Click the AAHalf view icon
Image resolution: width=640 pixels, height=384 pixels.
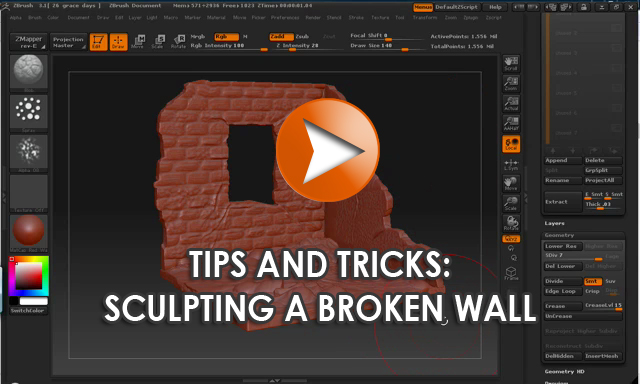(x=511, y=124)
